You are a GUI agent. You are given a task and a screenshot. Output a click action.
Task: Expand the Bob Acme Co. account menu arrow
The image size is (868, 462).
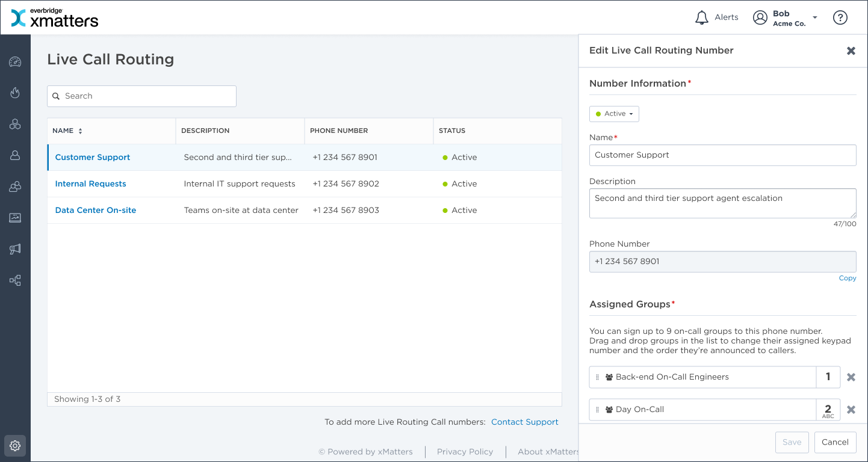coord(815,17)
